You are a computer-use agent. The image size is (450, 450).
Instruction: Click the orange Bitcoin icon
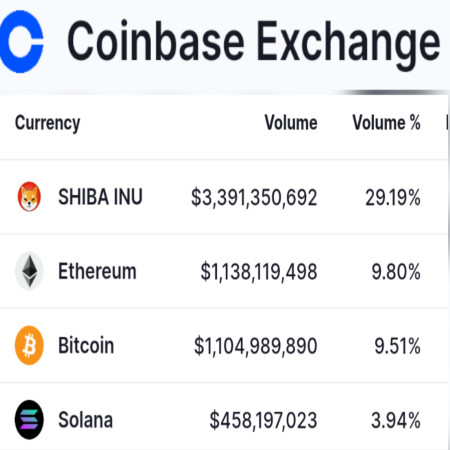point(29,345)
